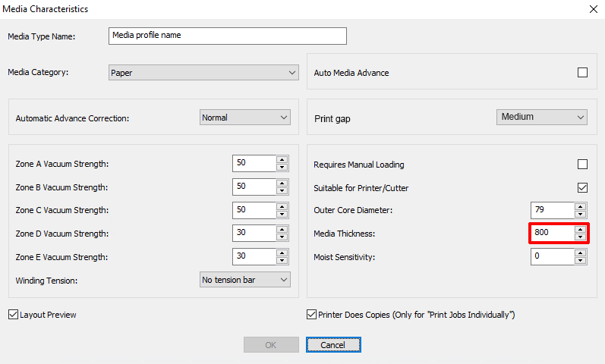Uncheck Suitable for Printer/Cutter
Image resolution: width=605 pixels, height=364 pixels.
coord(583,188)
